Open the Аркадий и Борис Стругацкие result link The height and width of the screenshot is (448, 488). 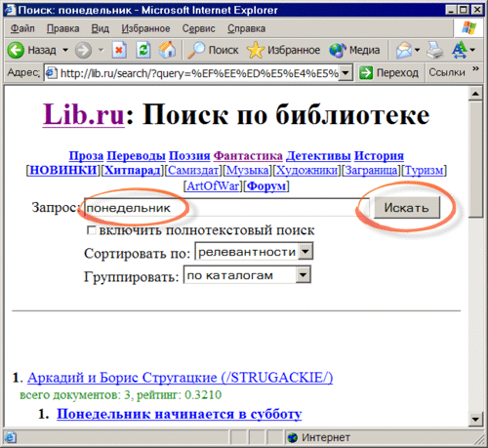tap(180, 378)
